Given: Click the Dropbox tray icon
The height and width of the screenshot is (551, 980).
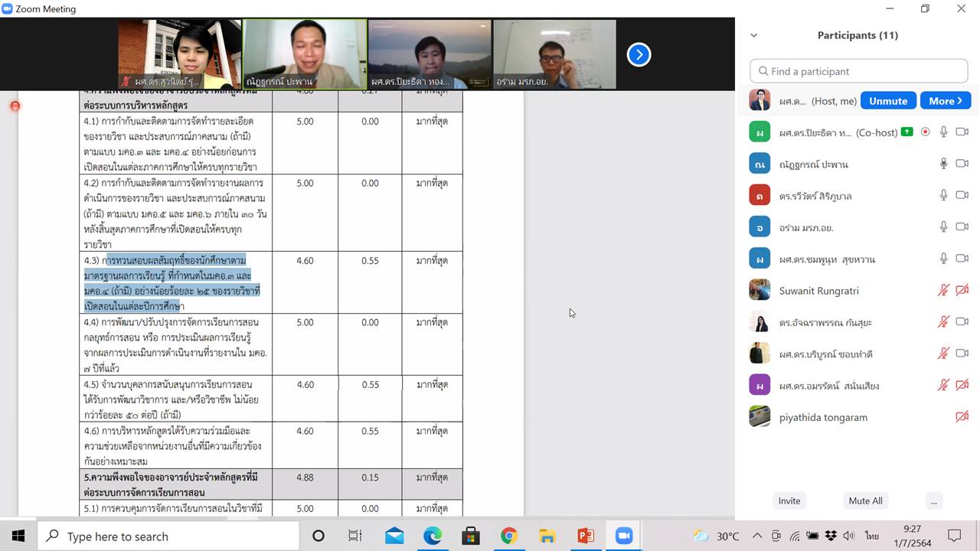Looking at the screenshot, I should 831,536.
